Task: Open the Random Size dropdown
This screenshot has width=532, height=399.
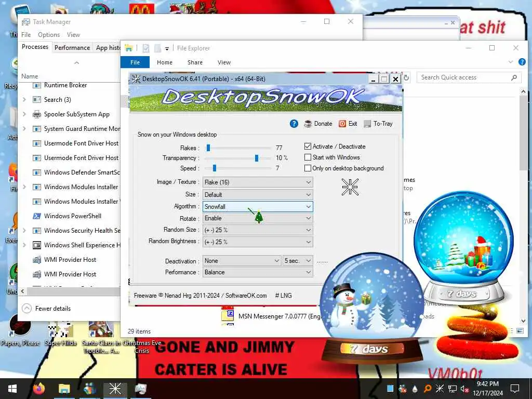Action: [x=258, y=230]
